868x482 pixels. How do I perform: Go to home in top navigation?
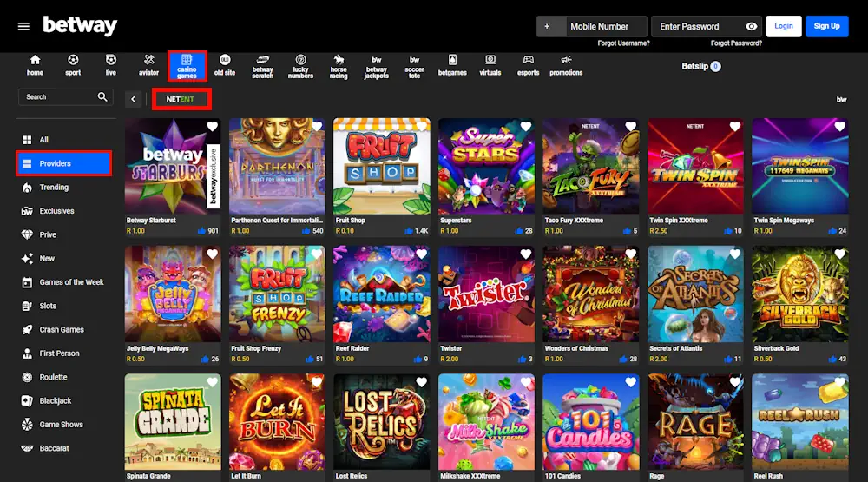click(x=35, y=65)
